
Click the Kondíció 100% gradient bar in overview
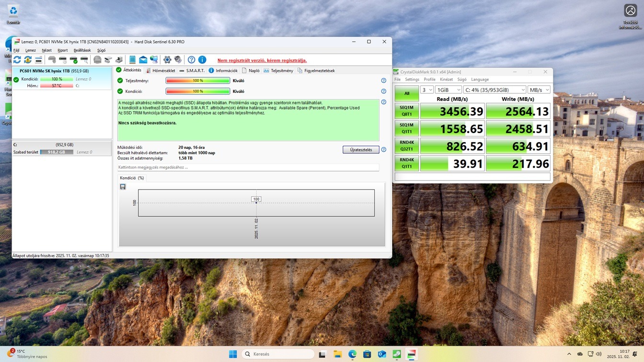tap(198, 91)
